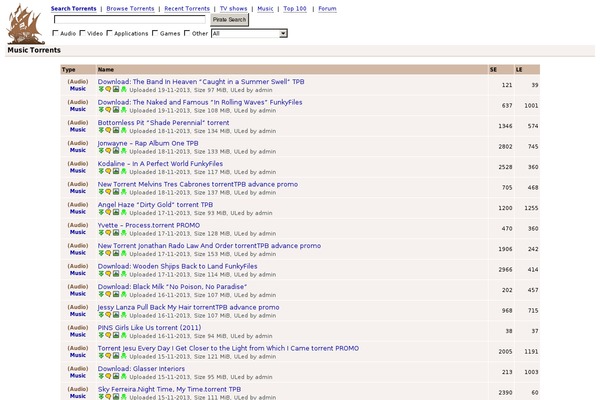Click comment bubble icon for Angel Haze Dirty Gold

(108, 212)
